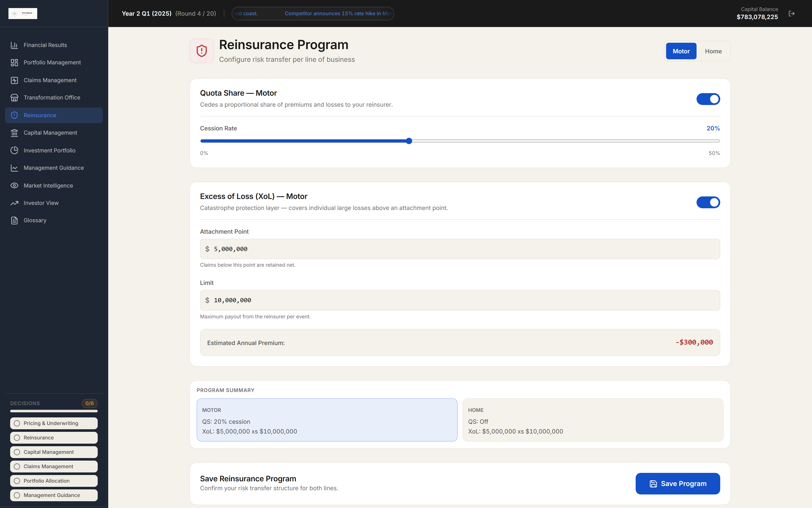The width and height of the screenshot is (812, 508).
Task: Select Capital Management decision checklist circle
Action: tap(17, 452)
